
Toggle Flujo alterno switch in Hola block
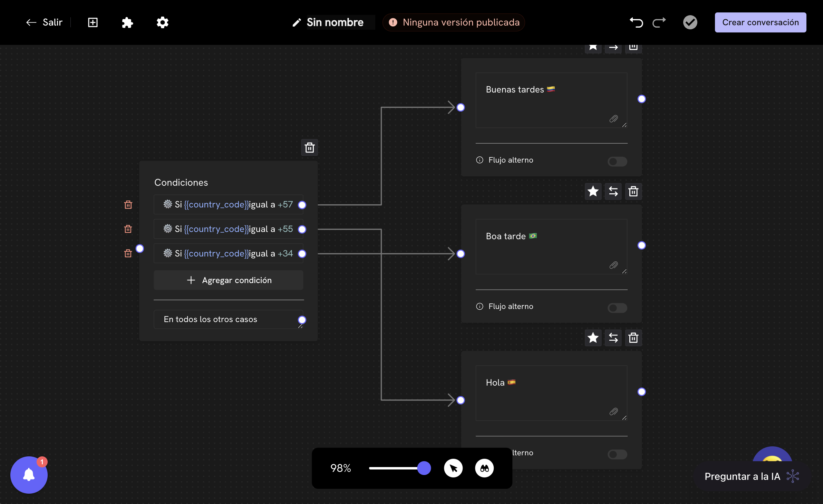[x=617, y=454]
